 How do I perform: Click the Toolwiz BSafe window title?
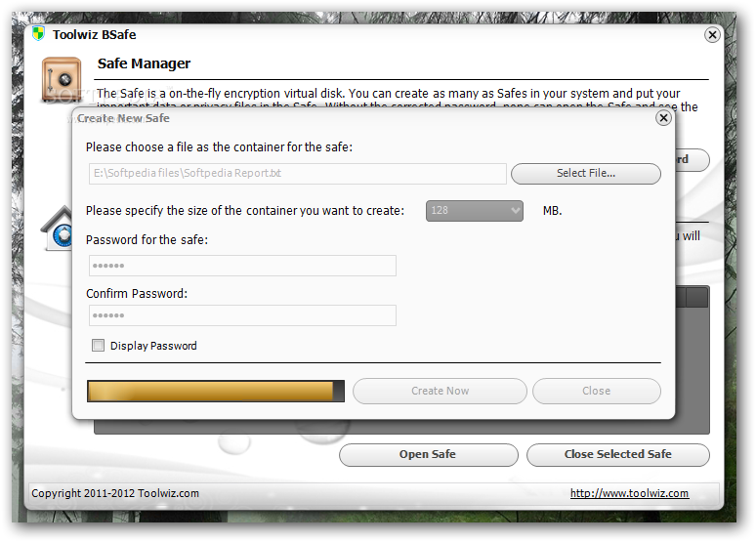[94, 35]
